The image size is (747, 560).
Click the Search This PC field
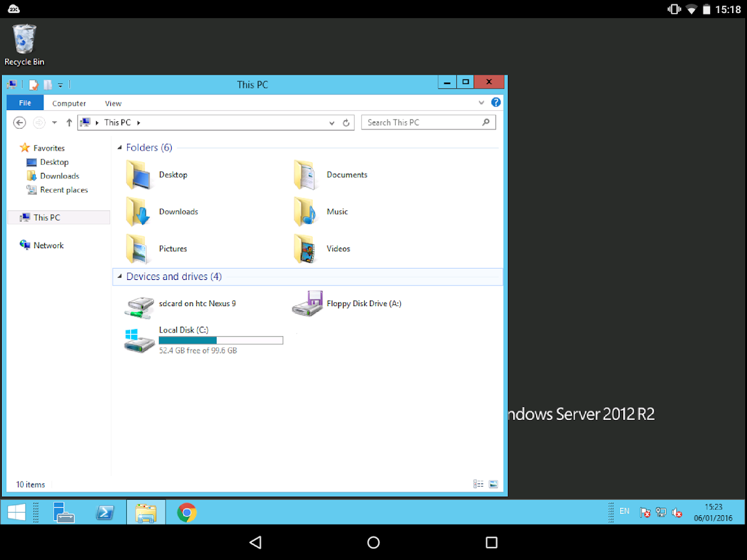pyautogui.click(x=428, y=123)
